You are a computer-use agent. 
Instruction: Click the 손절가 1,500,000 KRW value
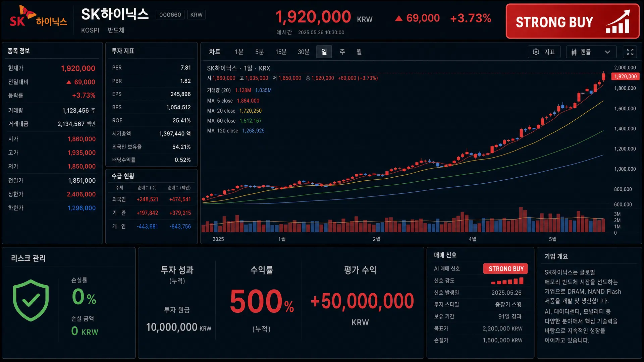[x=502, y=341]
